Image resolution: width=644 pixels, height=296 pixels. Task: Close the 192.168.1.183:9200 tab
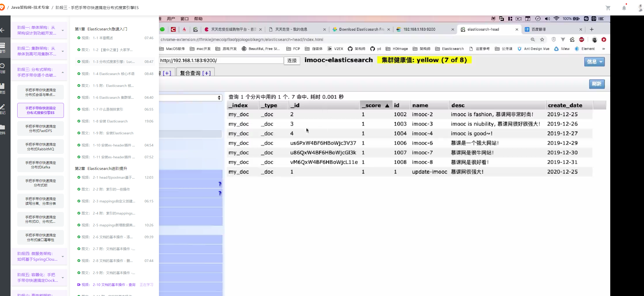click(453, 29)
